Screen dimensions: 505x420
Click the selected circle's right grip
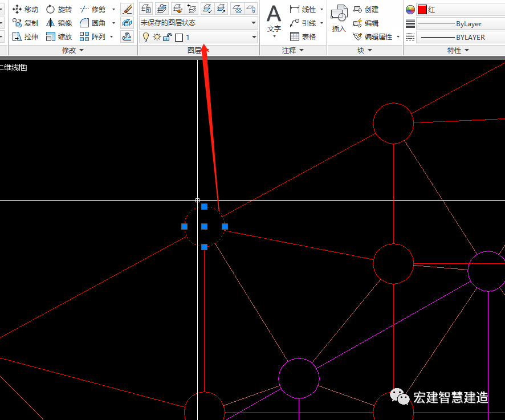click(225, 227)
